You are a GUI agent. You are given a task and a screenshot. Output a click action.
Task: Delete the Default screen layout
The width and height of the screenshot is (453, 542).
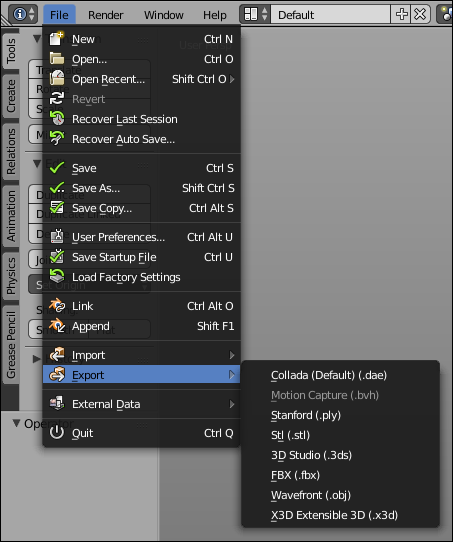(x=420, y=14)
